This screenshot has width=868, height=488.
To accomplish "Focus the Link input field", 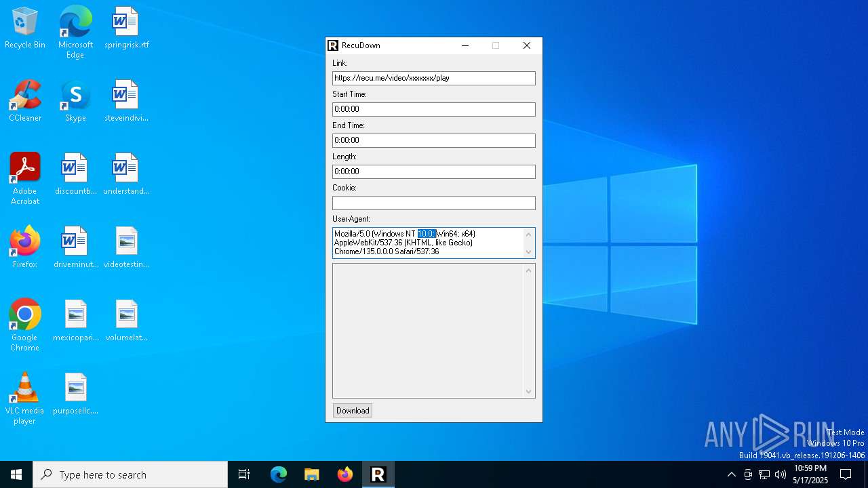I will point(434,78).
